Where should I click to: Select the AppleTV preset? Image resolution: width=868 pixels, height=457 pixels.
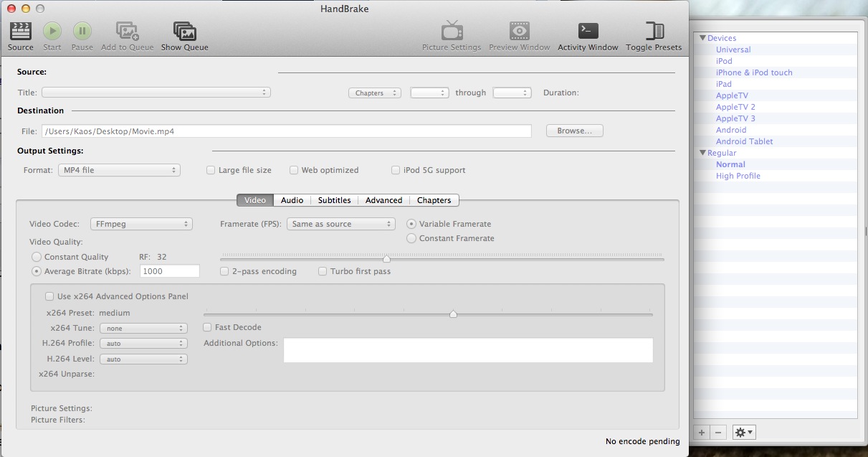[732, 95]
